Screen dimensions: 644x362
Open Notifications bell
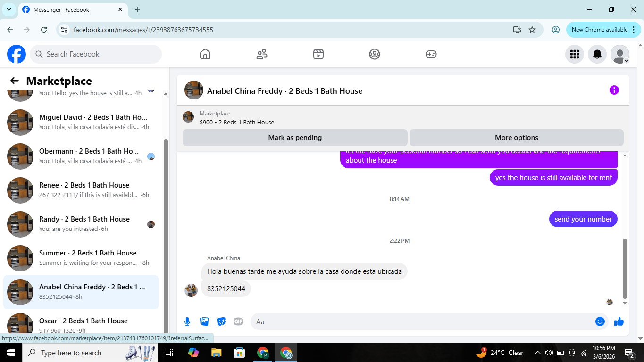(x=597, y=54)
